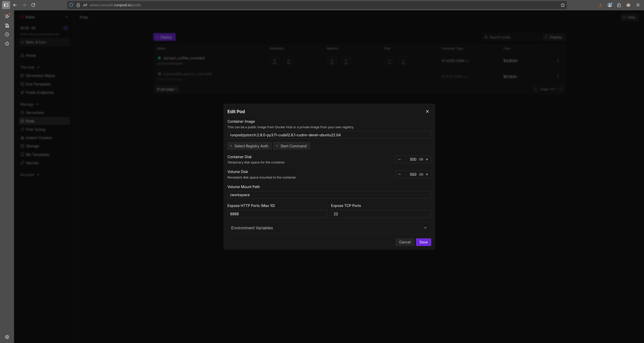644x343 pixels.
Task: Click the Container Disk plus icon
Action: point(427,159)
